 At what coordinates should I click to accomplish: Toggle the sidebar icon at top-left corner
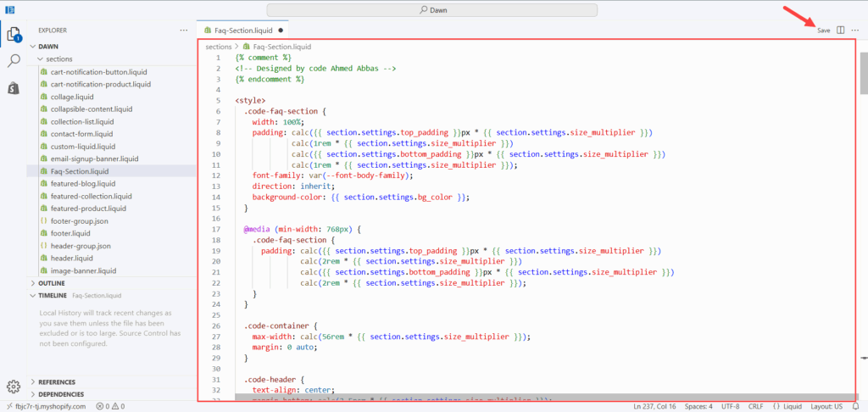pos(9,8)
